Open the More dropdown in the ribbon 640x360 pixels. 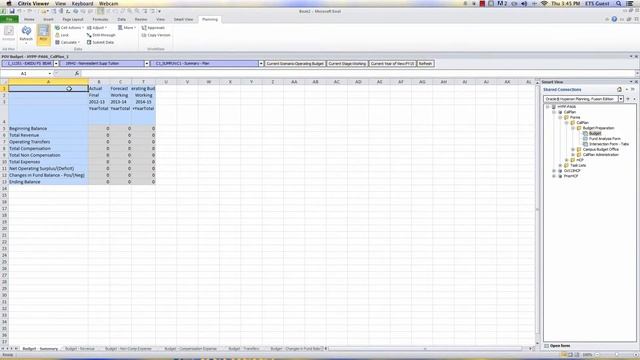tap(127, 28)
